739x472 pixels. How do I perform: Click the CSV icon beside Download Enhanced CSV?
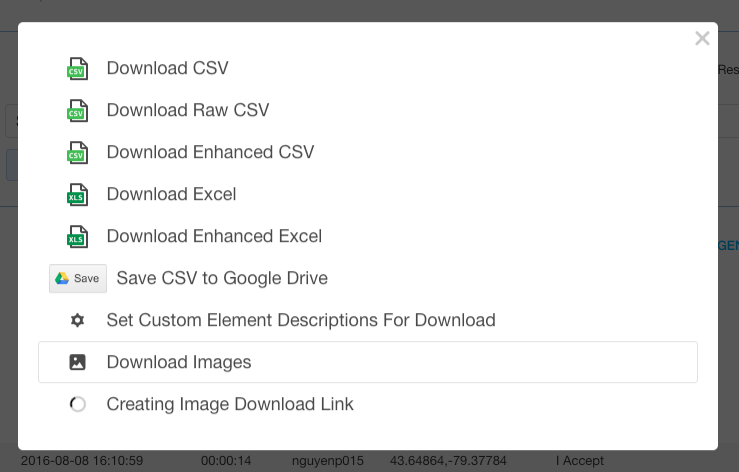coord(77,152)
